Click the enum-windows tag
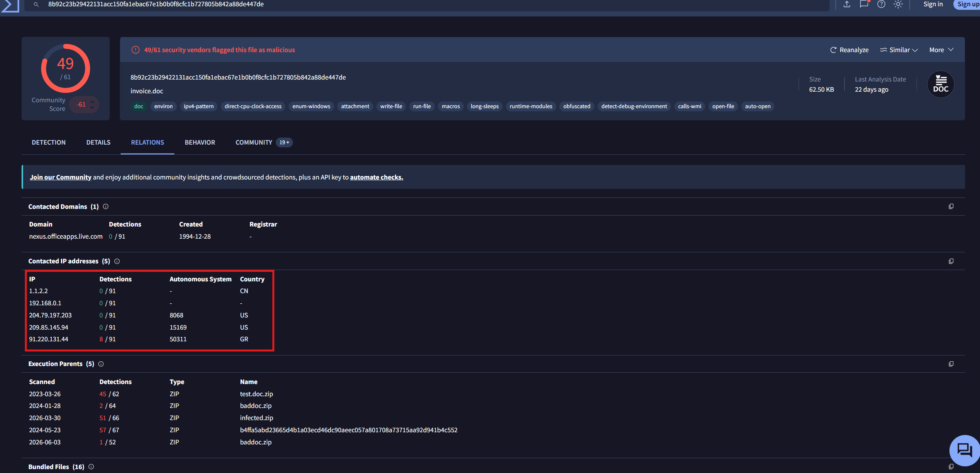The image size is (980, 473). (311, 106)
